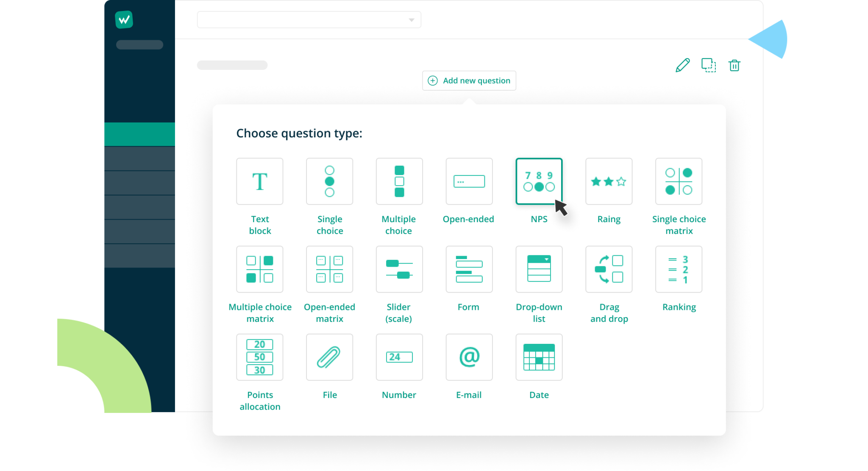This screenshot has width=868, height=471.
Task: Click the pencil edit icon
Action: tap(682, 65)
